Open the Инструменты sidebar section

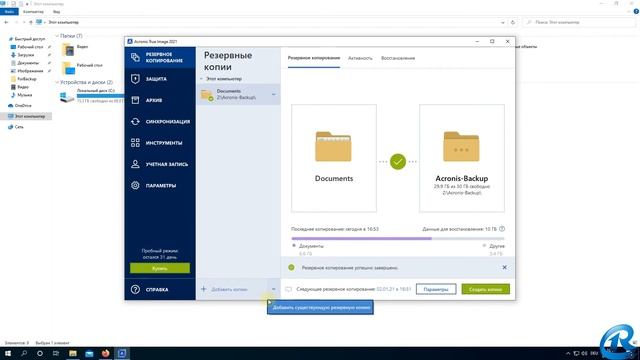point(160,143)
